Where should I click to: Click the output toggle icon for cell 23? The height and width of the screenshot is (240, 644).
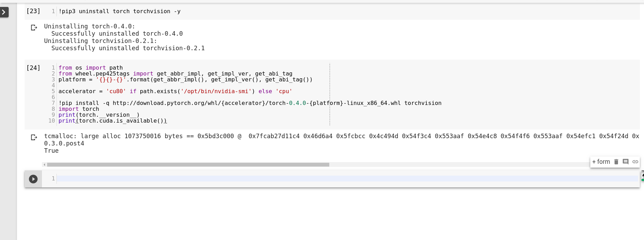point(34,27)
